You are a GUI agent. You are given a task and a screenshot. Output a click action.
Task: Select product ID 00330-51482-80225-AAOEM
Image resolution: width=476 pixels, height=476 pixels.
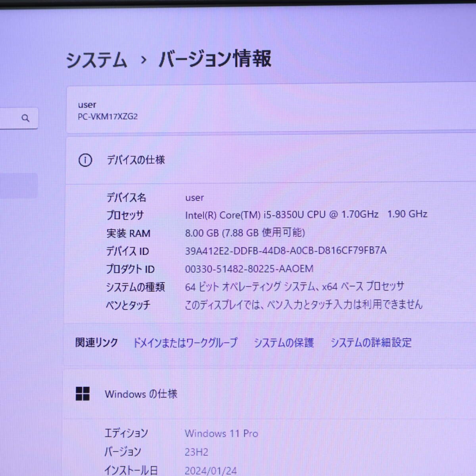(249, 269)
